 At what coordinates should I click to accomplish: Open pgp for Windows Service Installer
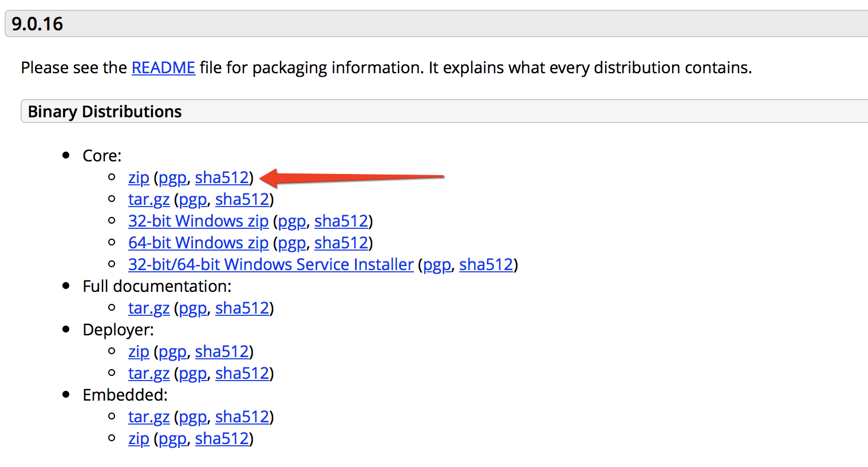pyautogui.click(x=437, y=265)
